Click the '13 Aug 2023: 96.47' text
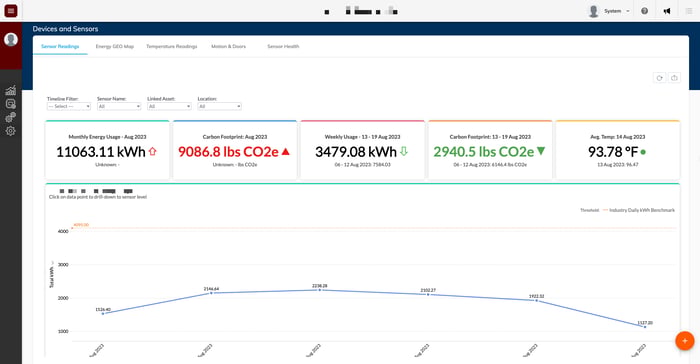 (x=617, y=165)
